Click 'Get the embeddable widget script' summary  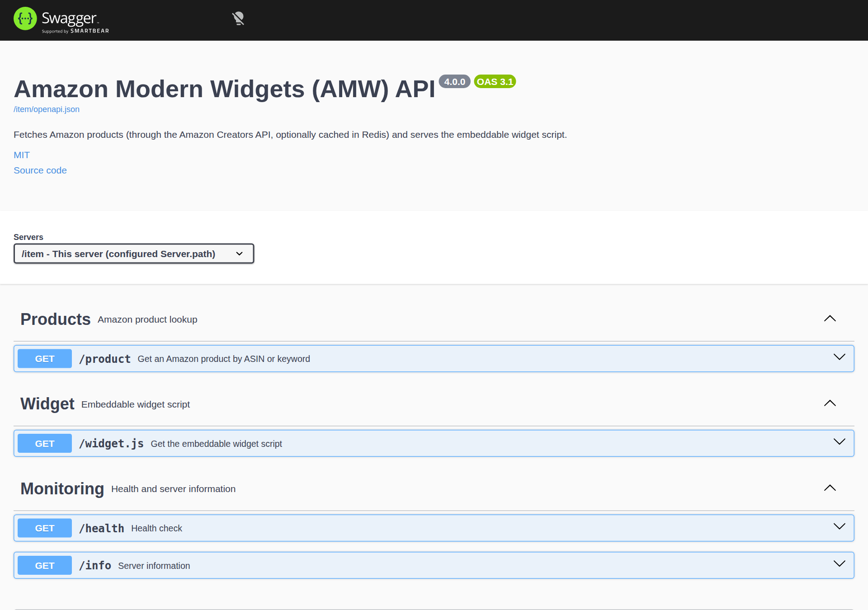[x=216, y=444]
